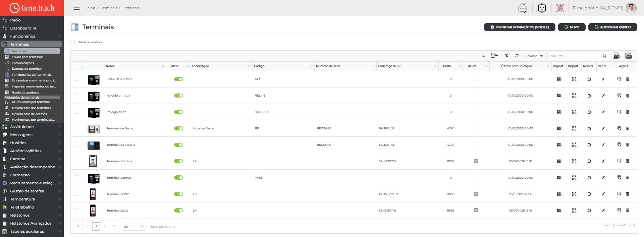
Task: Click the second import icon for Terminal Saída
Action: (x=574, y=211)
